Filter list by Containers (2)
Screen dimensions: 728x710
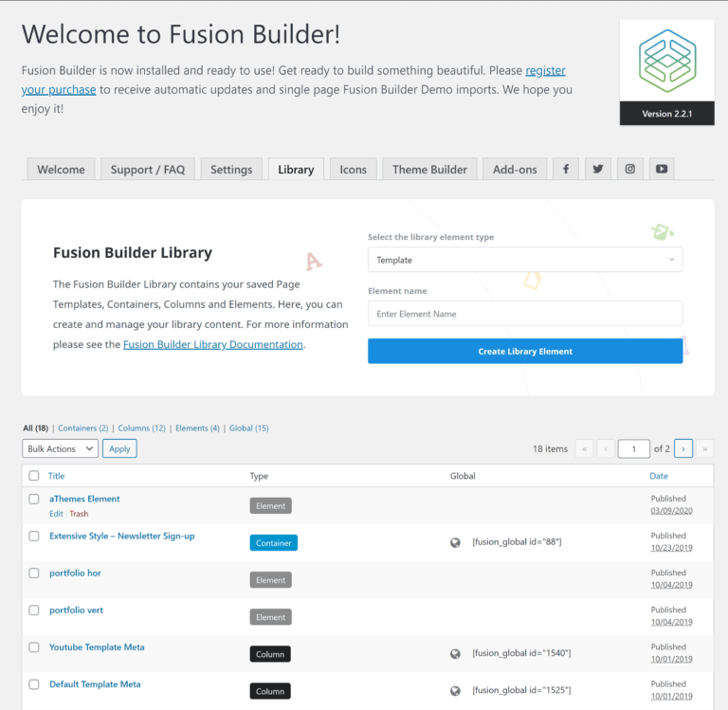click(82, 428)
